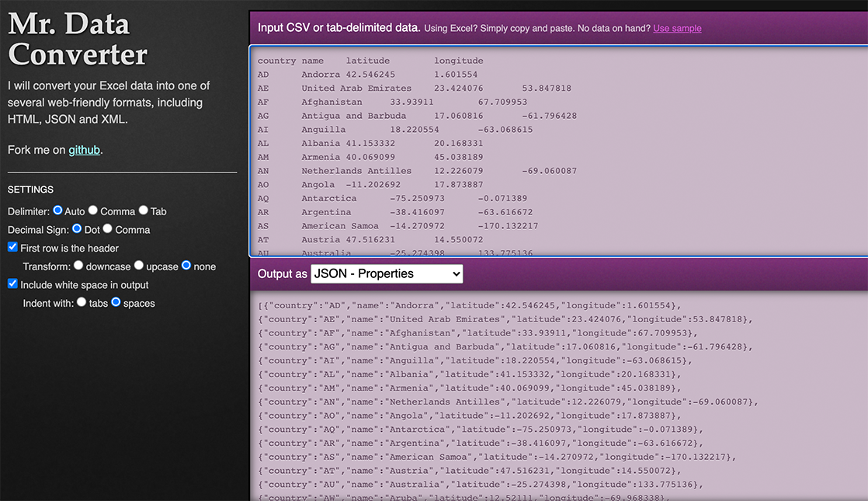Click the 'AF Afghanistan' input row
This screenshot has height=501, width=868.
click(393, 103)
